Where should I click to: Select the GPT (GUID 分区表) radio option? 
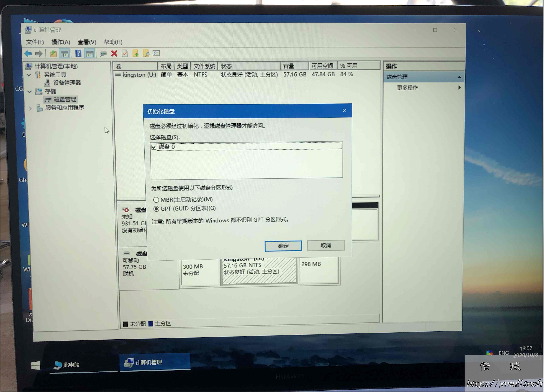point(156,209)
